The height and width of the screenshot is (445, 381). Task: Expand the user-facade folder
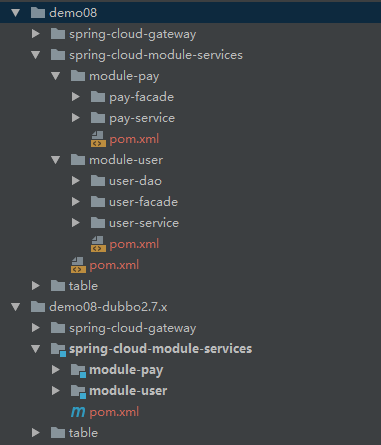pyautogui.click(x=76, y=202)
